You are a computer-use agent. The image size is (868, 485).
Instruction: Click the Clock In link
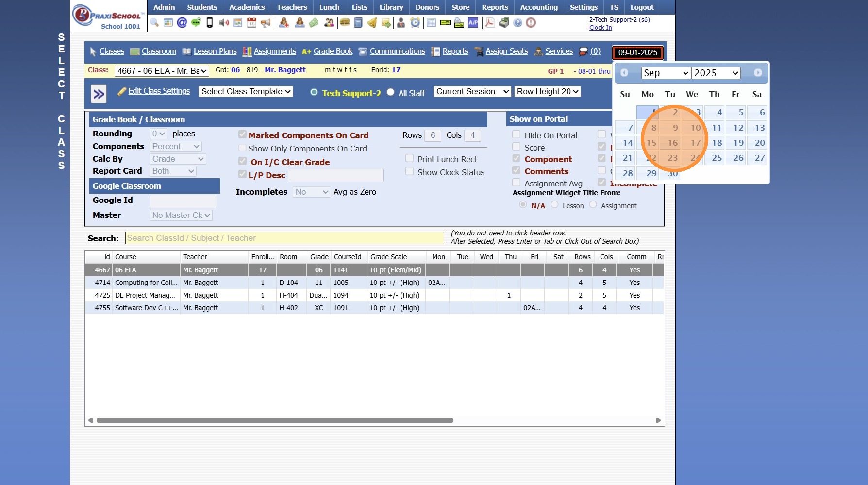(600, 28)
